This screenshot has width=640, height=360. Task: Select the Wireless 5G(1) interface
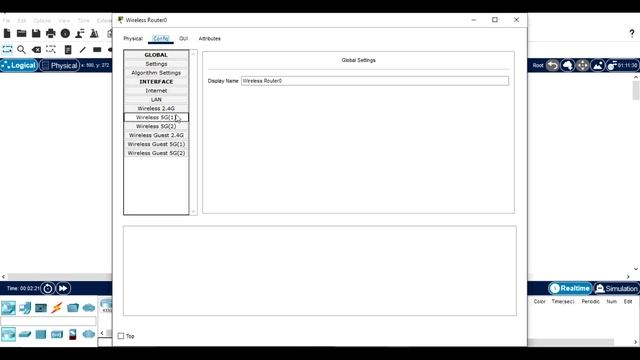[x=156, y=118]
